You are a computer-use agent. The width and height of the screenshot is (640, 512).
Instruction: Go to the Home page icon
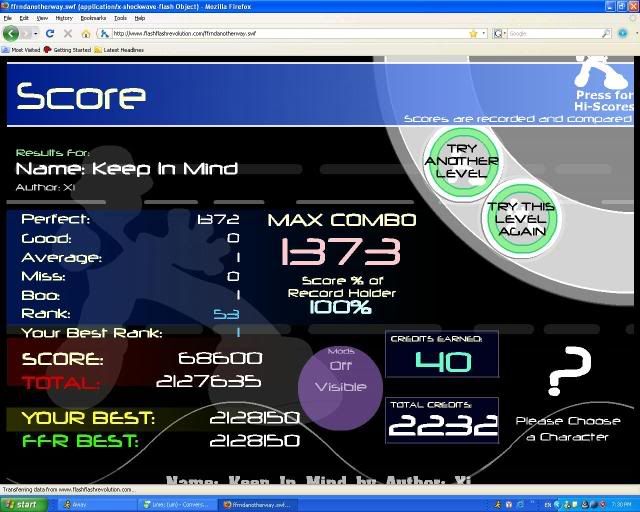[x=85, y=33]
